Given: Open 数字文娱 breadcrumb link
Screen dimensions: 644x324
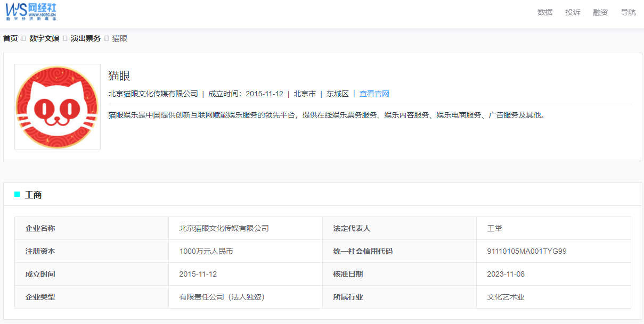Looking at the screenshot, I should [x=44, y=38].
